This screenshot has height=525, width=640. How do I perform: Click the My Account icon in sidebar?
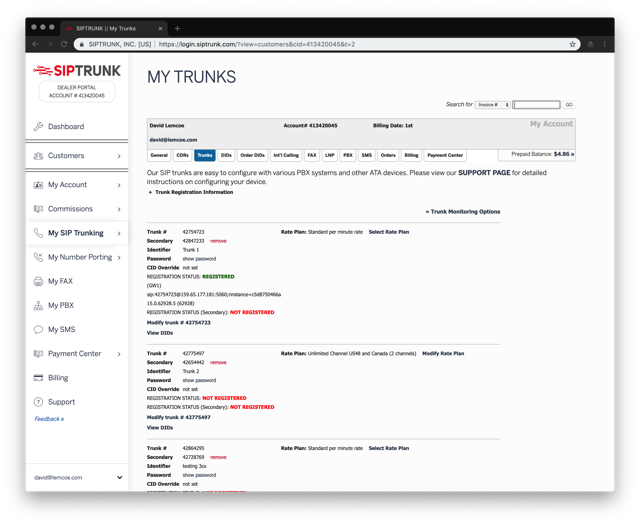38,185
